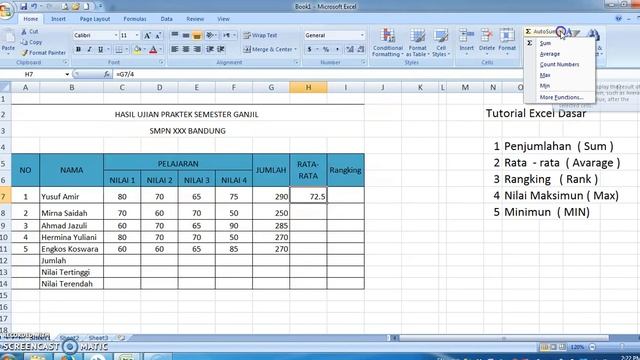Click Increase Indent icon
The width and height of the screenshot is (640, 360).
(221, 49)
